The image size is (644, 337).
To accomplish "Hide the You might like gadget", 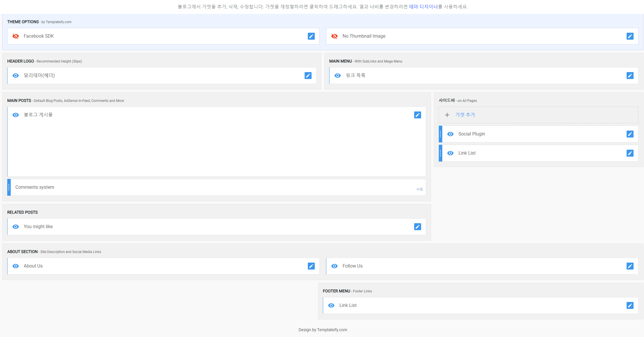I will click(x=16, y=227).
